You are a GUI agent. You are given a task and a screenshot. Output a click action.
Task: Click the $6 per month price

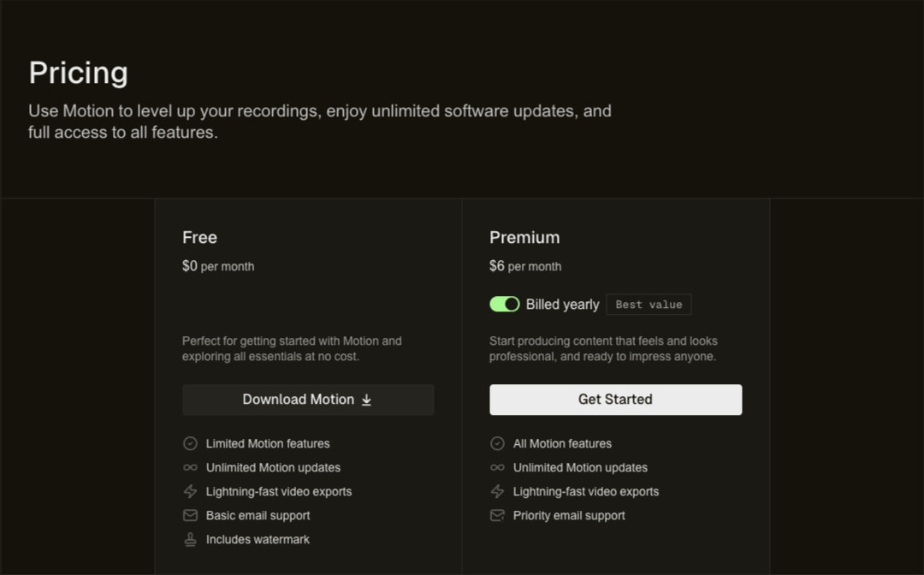point(525,266)
